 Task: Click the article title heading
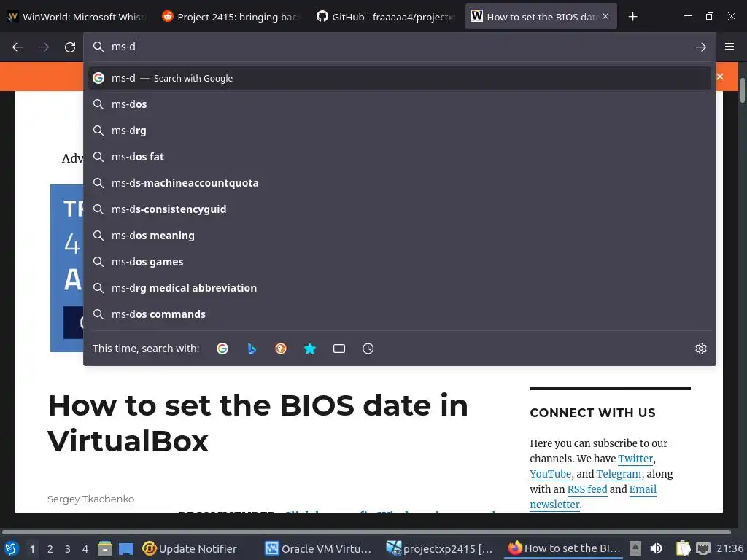pos(258,424)
